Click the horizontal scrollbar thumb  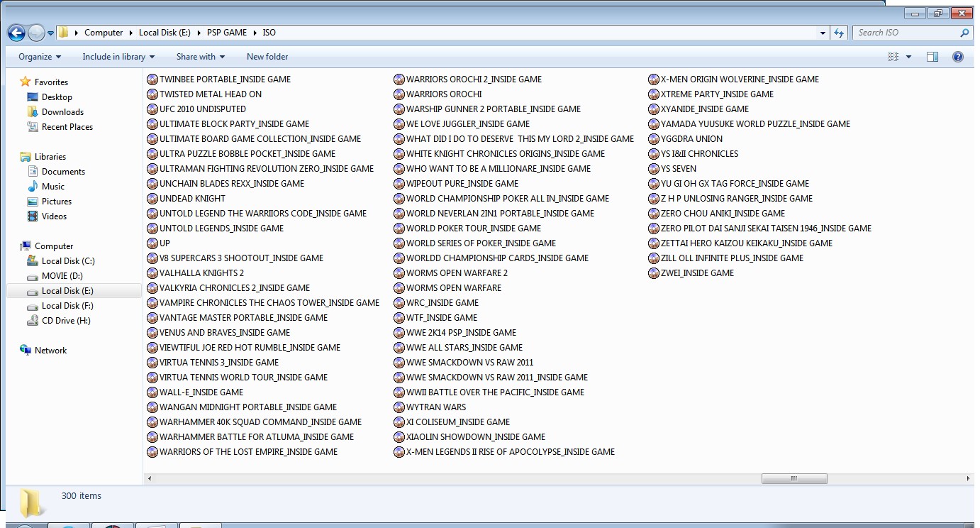794,479
